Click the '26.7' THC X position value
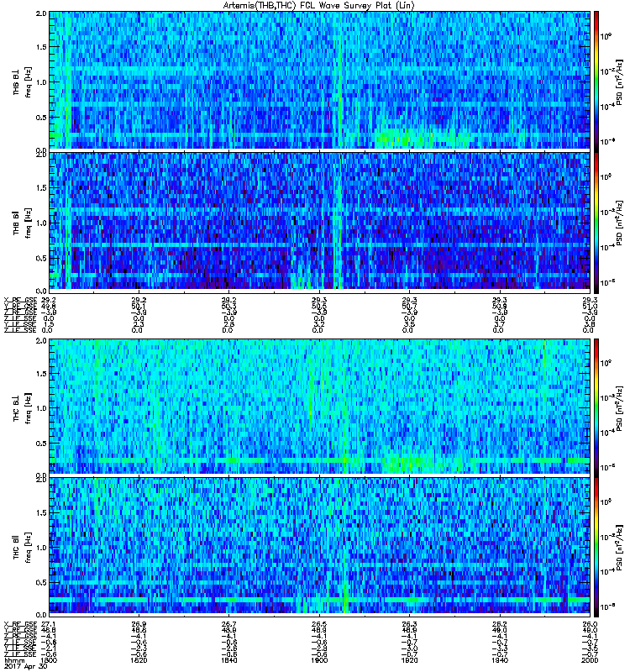This screenshot has height=672, width=630. point(228,624)
